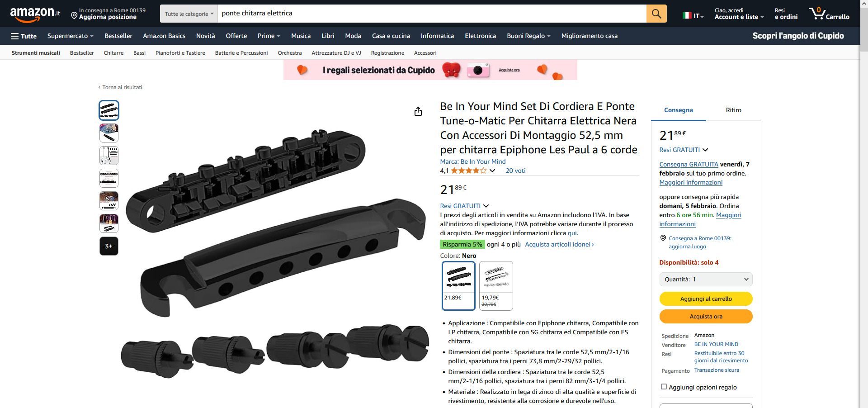This screenshot has width=868, height=408.
Task: Select the 3+ more images thumbnail
Action: point(109,246)
